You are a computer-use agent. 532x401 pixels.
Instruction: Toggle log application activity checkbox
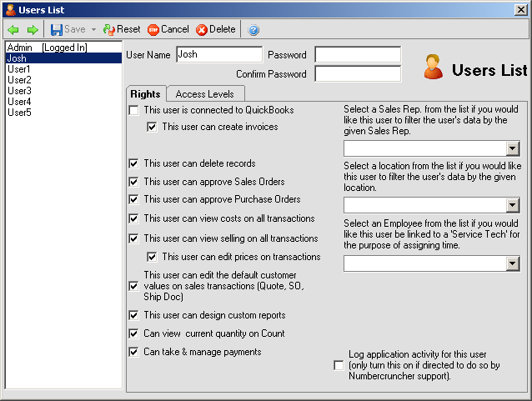(x=338, y=365)
